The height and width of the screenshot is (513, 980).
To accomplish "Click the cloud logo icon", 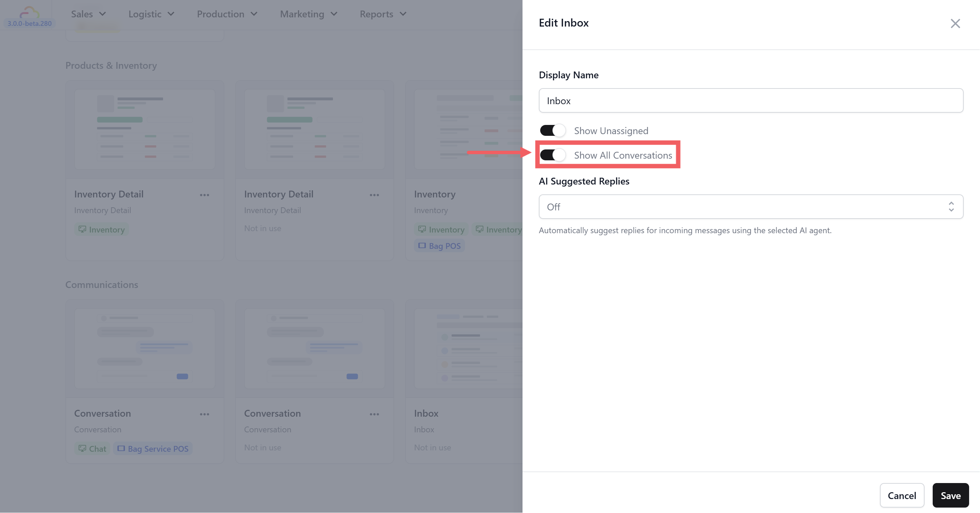I will pyautogui.click(x=29, y=13).
